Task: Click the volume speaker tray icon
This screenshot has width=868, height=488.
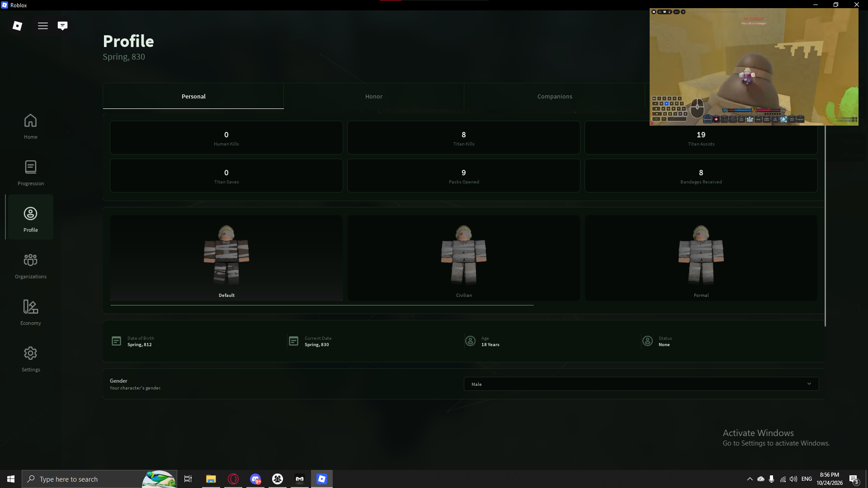Action: (x=793, y=479)
